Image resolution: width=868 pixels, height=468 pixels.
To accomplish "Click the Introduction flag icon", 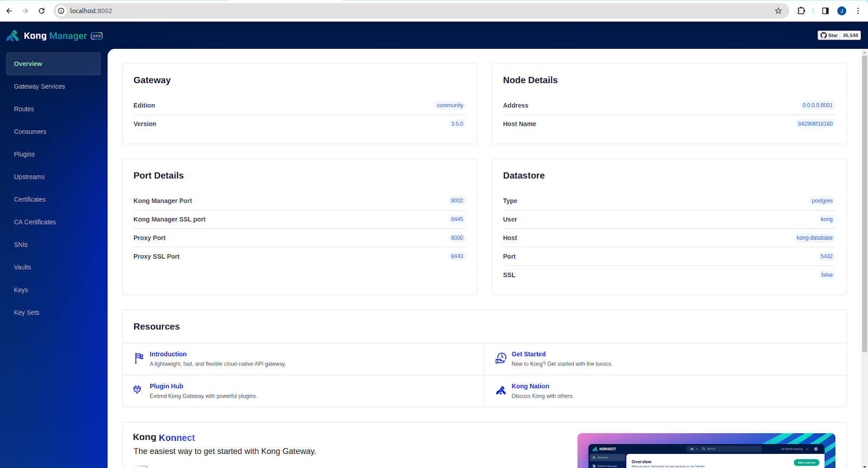I will 139,358.
